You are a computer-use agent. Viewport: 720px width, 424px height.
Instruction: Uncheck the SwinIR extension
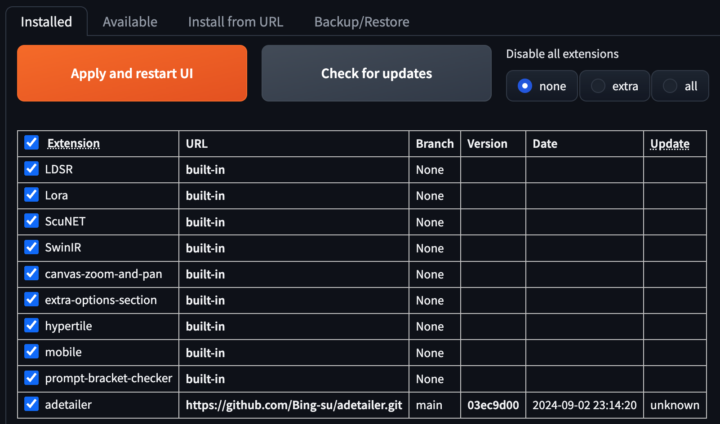point(31,247)
